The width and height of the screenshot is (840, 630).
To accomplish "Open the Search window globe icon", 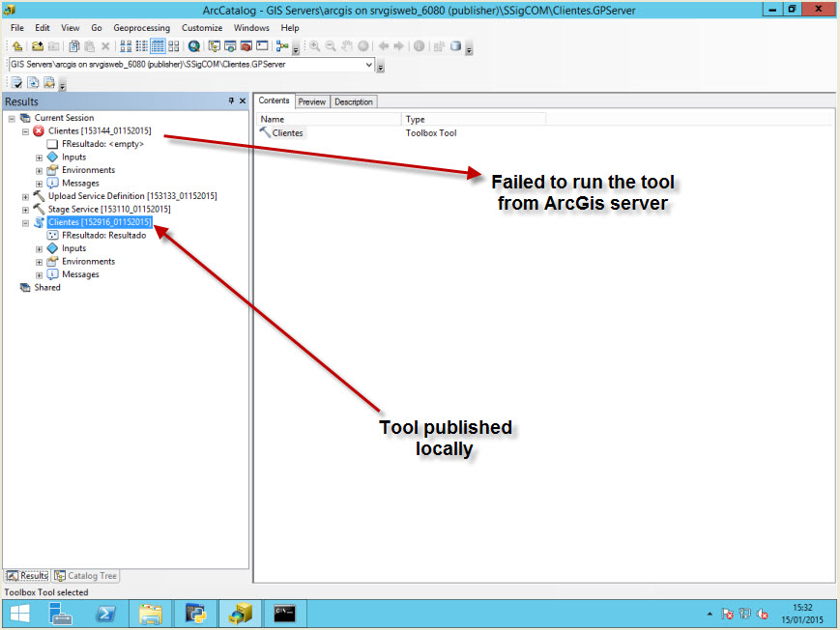I will click(194, 46).
